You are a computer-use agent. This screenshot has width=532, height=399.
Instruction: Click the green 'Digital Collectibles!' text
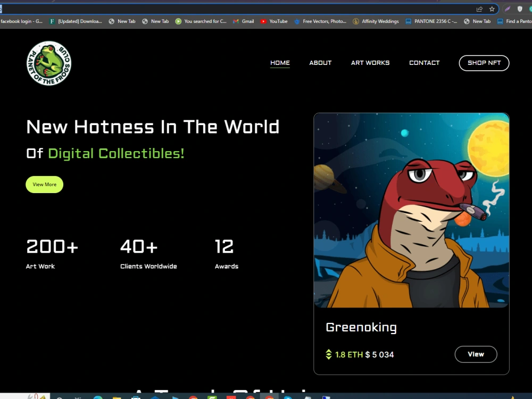tap(116, 153)
